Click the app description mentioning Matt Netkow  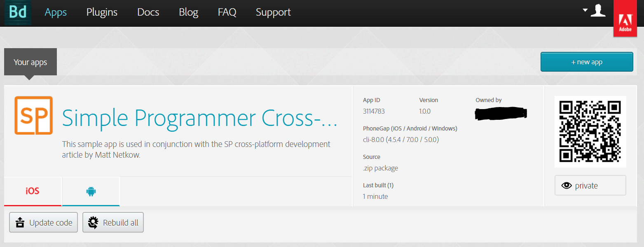point(196,149)
